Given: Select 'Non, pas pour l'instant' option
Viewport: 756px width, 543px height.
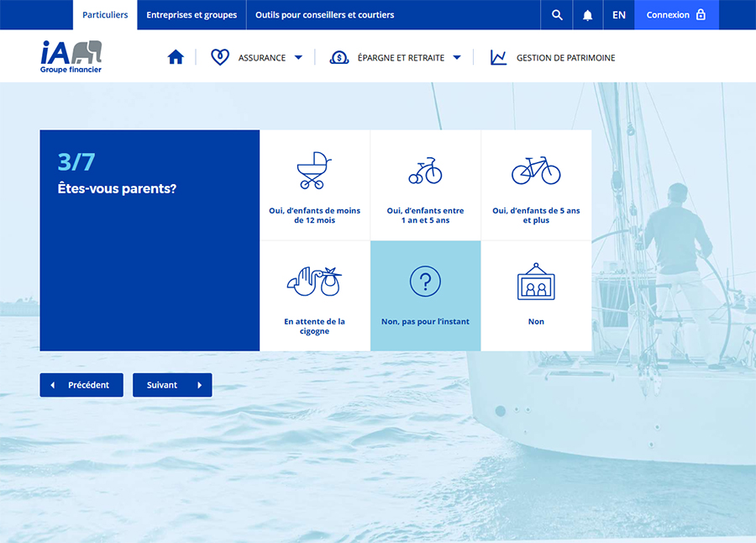Looking at the screenshot, I should click(x=425, y=295).
